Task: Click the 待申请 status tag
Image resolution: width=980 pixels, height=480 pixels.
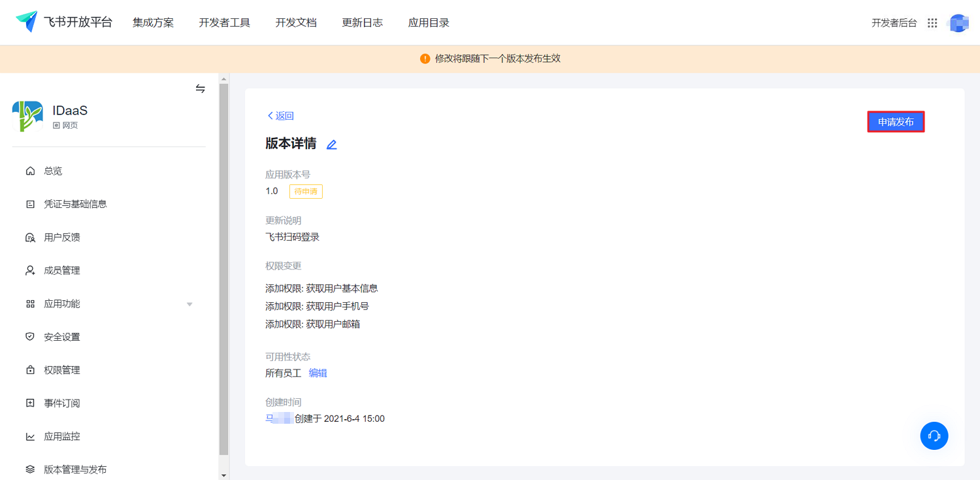Action: 306,192
